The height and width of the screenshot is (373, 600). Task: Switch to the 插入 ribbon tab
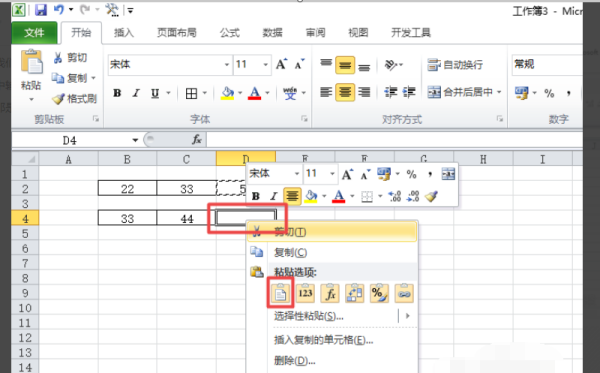[124, 33]
